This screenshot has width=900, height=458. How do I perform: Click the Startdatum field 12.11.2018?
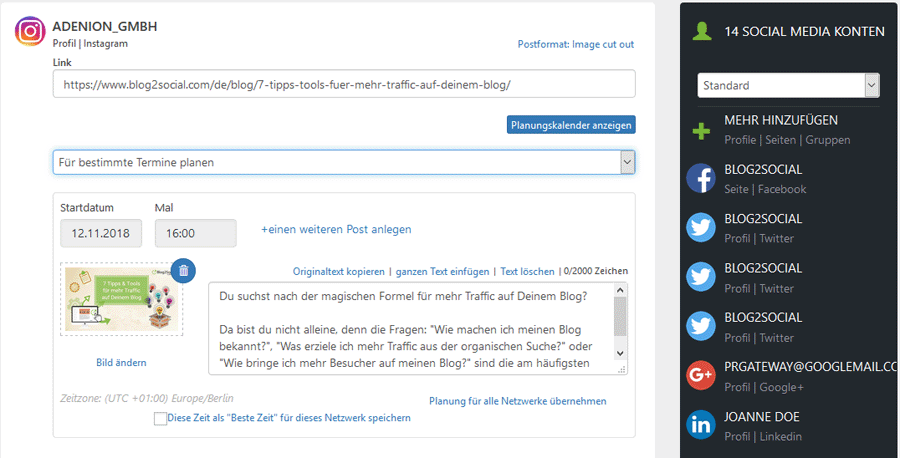[101, 233]
